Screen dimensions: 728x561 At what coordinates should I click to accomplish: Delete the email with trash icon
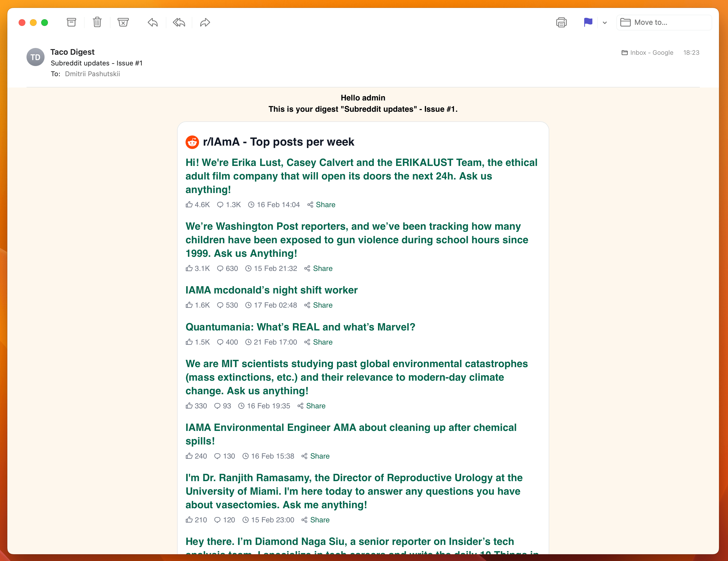(x=97, y=22)
